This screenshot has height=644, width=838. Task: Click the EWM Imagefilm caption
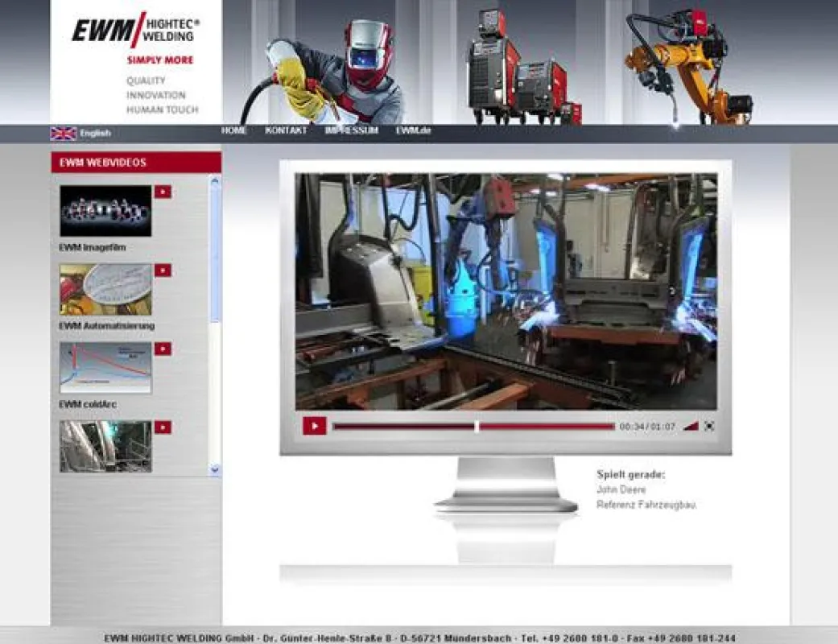tap(93, 247)
